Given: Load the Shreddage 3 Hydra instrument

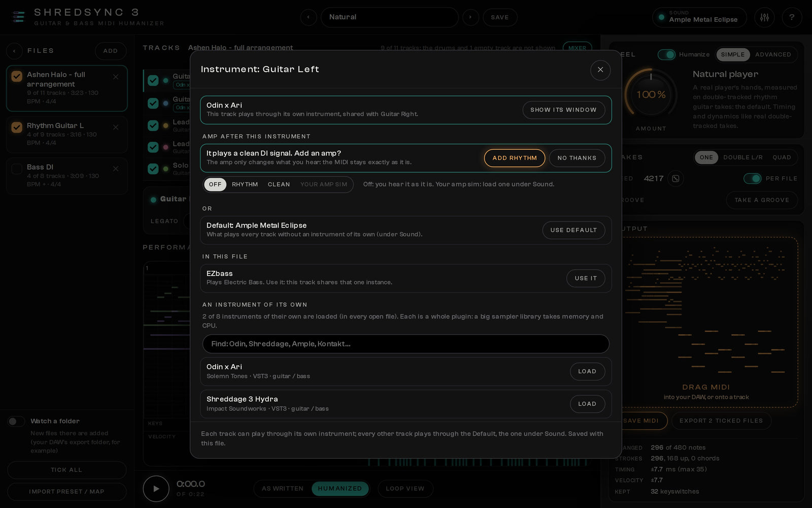Looking at the screenshot, I should 587,404.
